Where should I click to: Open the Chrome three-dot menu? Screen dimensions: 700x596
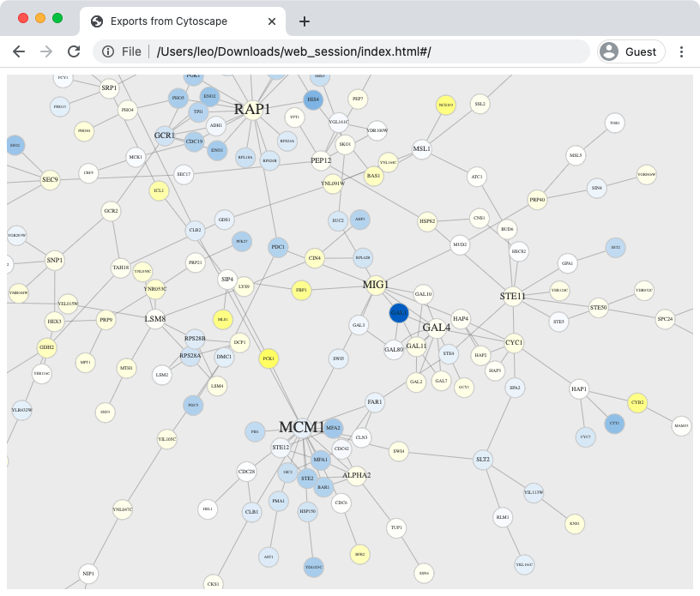[x=681, y=51]
